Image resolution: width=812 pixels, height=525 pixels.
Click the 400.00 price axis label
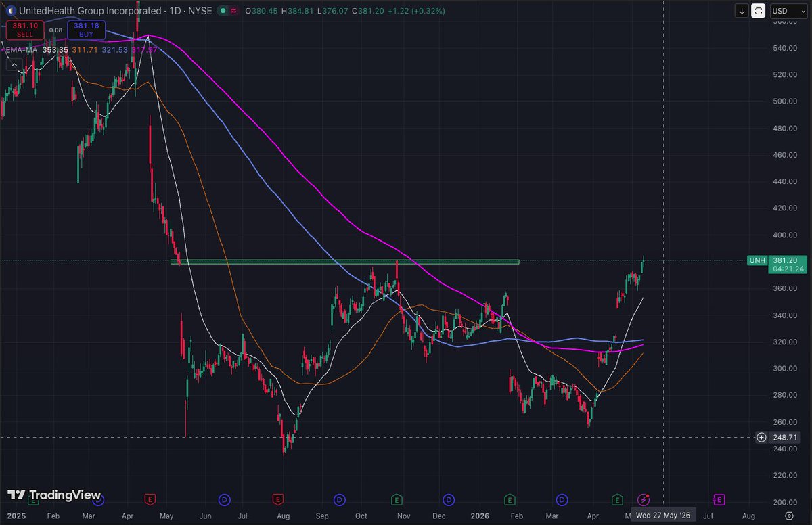[784, 235]
